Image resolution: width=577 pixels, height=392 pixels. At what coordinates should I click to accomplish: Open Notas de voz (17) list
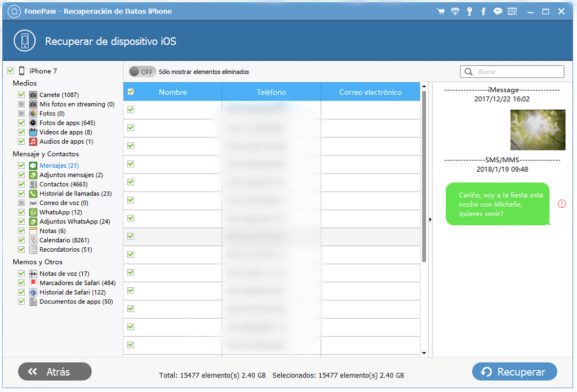[x=64, y=274]
